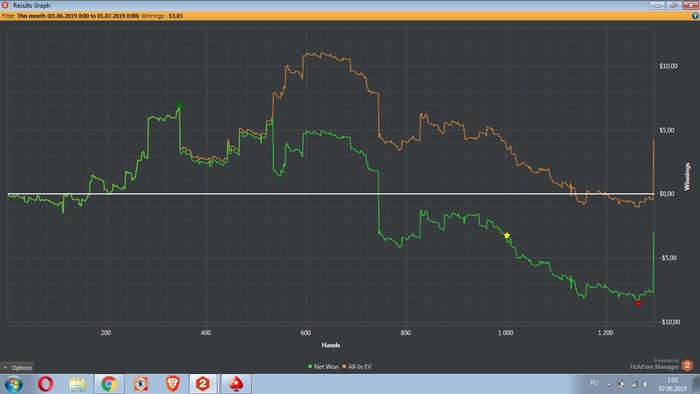The height and width of the screenshot is (394, 700).
Task: Click the vertical Winnings axis title
Action: click(x=687, y=177)
